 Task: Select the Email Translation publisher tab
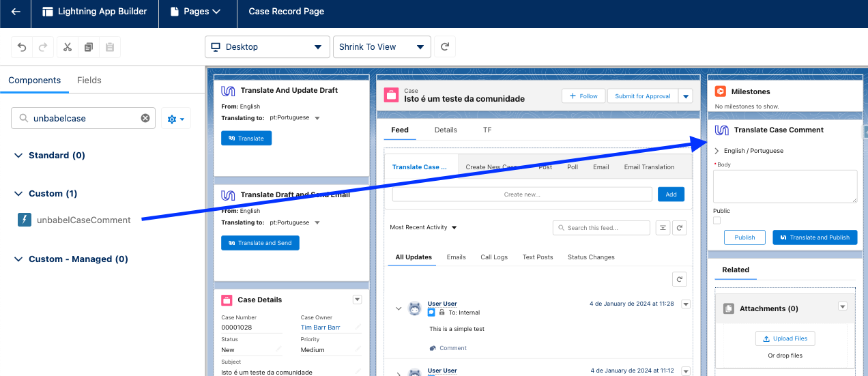[649, 167]
